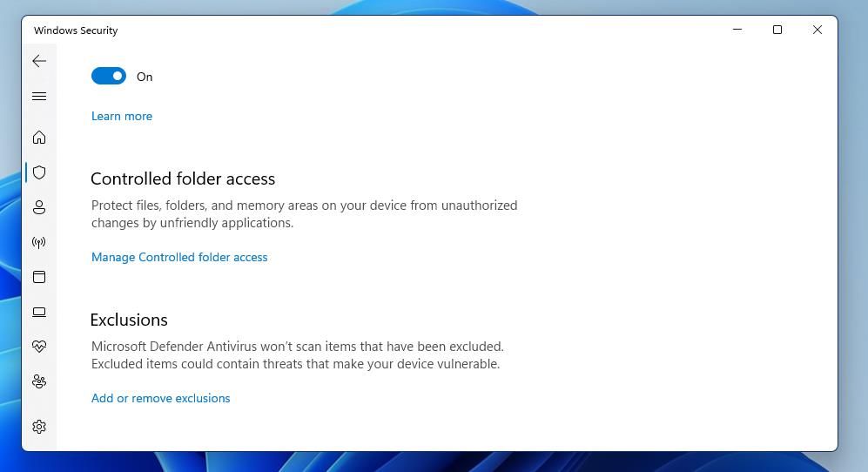This screenshot has width=868, height=472.
Task: Open Device performance & health heart icon
Action: click(x=39, y=347)
